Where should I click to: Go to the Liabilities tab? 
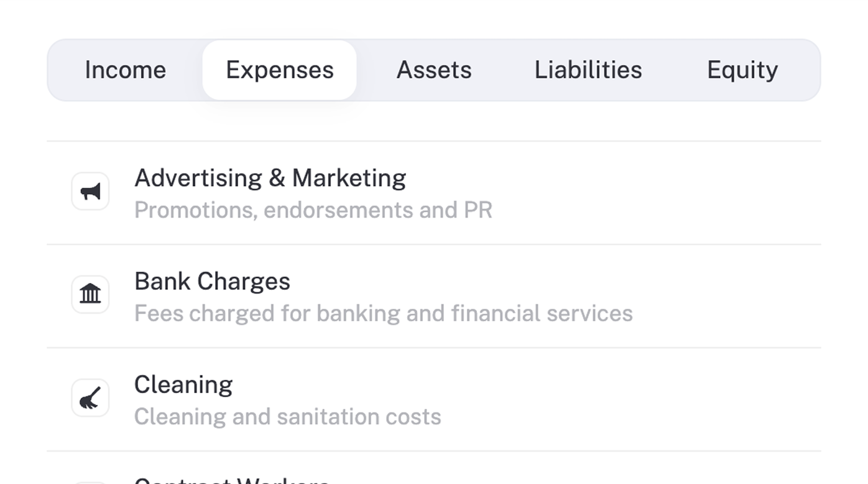click(588, 70)
